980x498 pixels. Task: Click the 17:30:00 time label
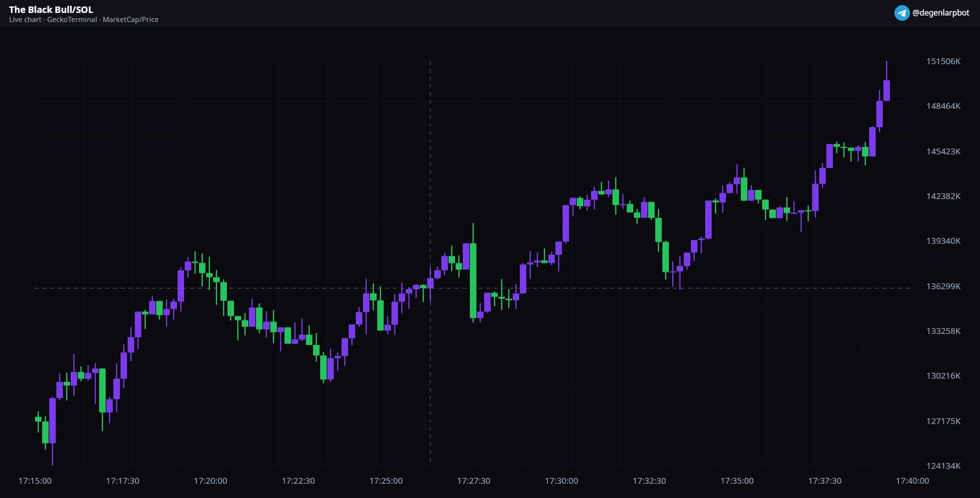(x=561, y=481)
